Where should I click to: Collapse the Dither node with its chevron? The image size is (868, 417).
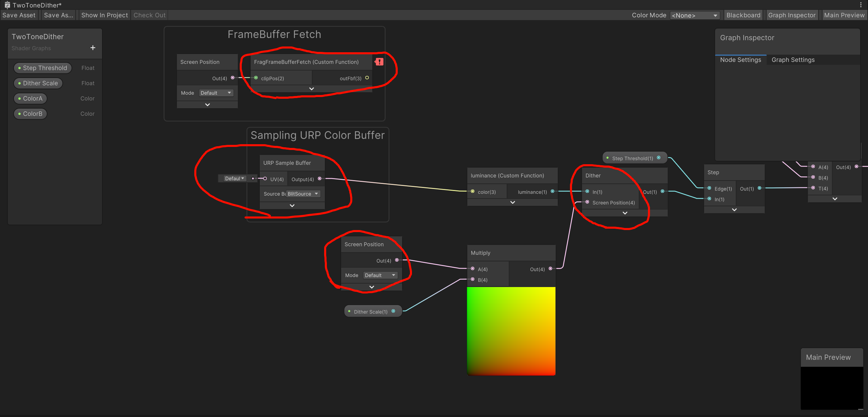click(625, 213)
